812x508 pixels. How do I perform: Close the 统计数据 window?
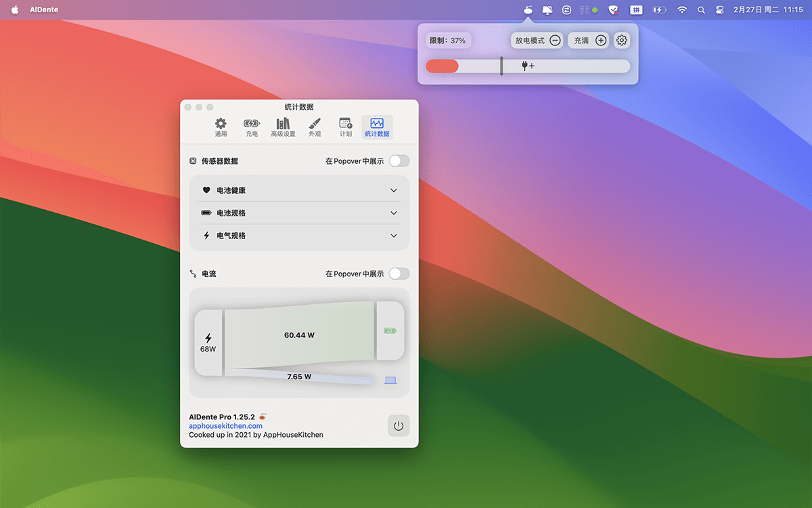tap(189, 107)
